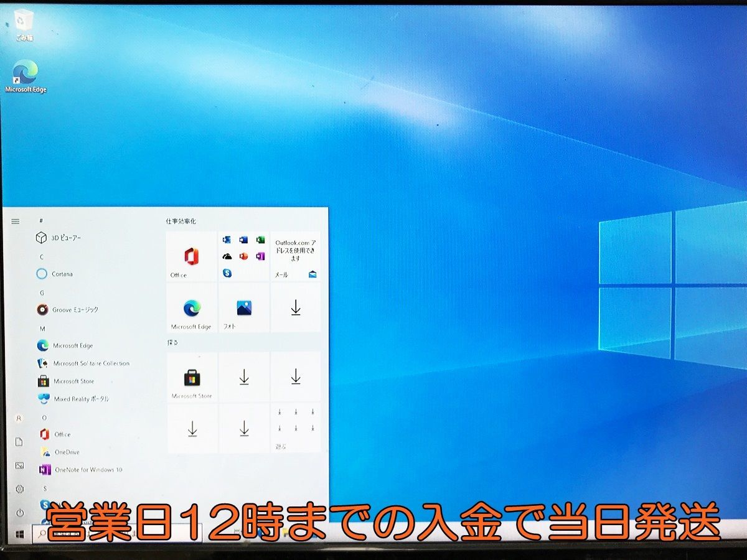Click the # letter header in app list
Viewport: 747px width, 560px height.
(41, 221)
